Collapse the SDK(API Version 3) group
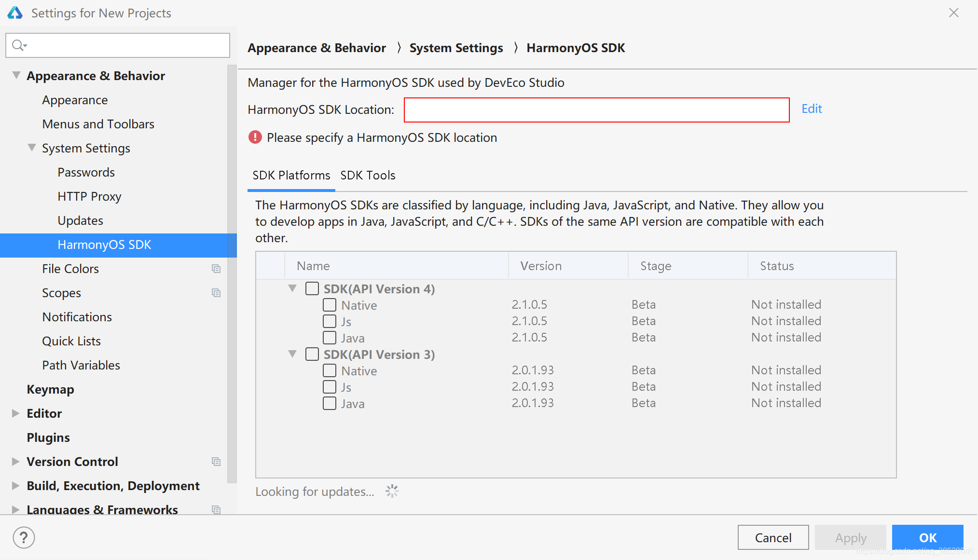The width and height of the screenshot is (978, 560). [x=292, y=354]
